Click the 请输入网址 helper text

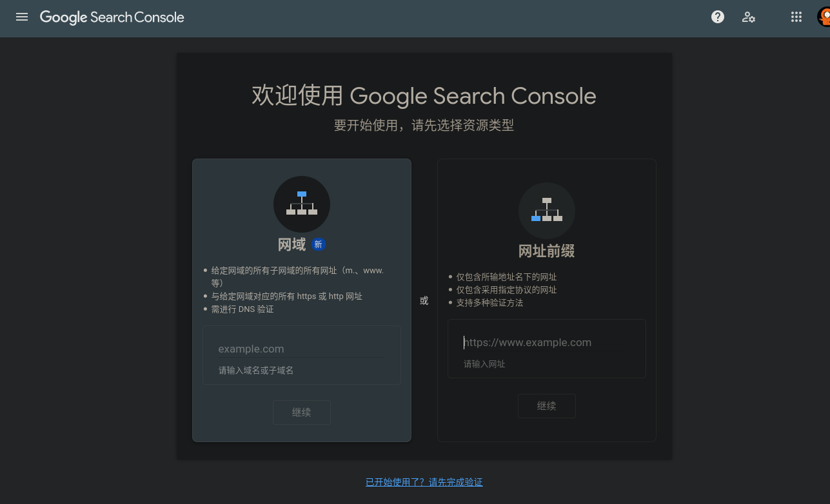point(484,364)
